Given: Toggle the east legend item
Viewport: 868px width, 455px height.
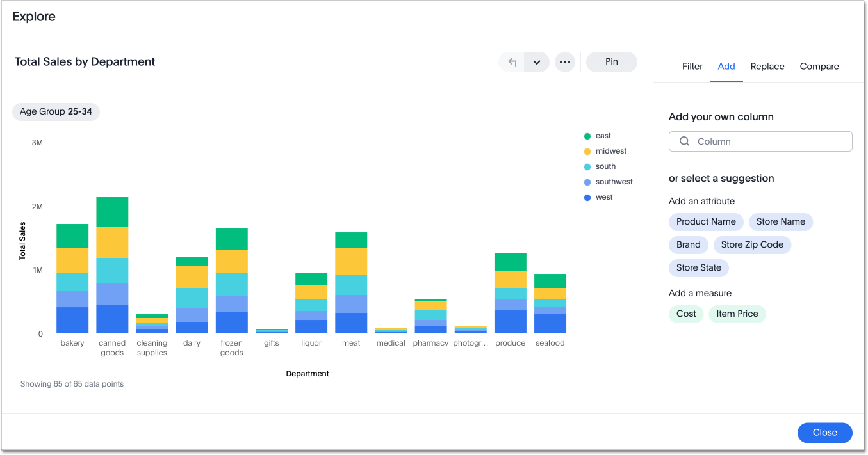Looking at the screenshot, I should click(603, 136).
